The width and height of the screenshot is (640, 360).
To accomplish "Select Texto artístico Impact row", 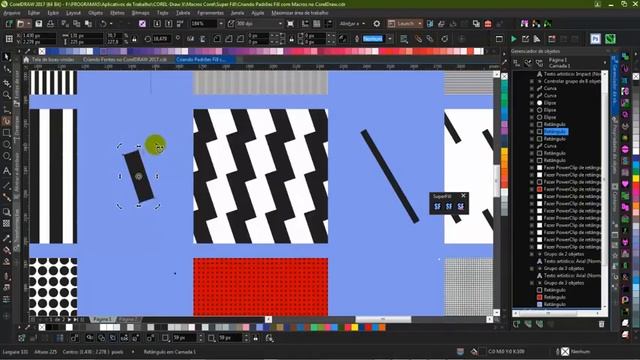I will tap(571, 74).
